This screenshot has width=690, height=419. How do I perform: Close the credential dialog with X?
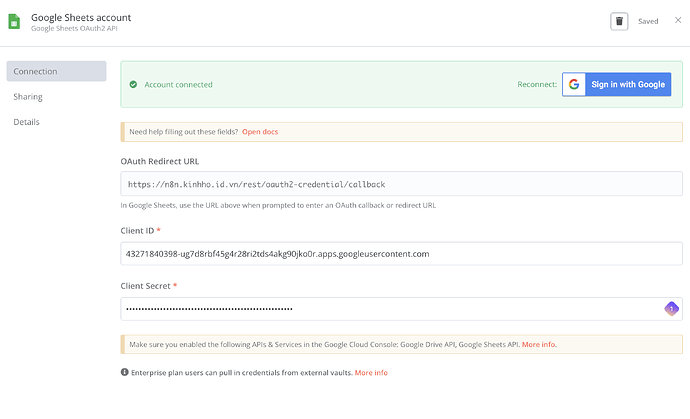(x=678, y=20)
